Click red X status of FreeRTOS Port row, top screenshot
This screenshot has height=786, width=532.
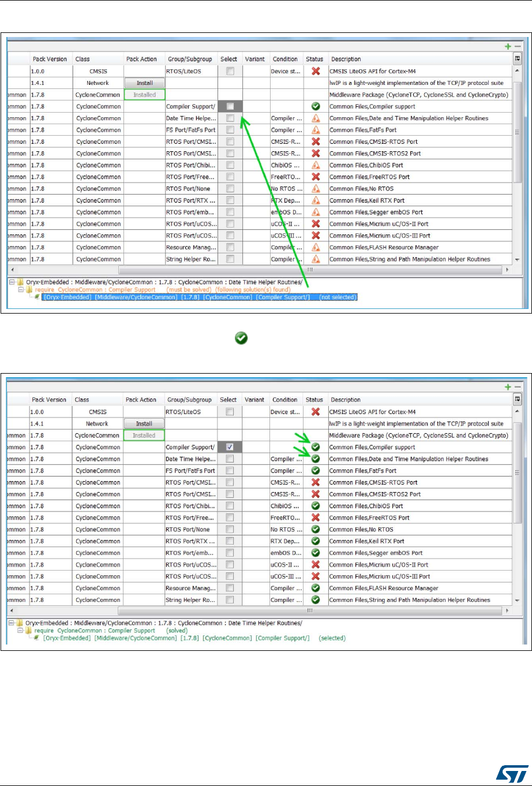pos(315,177)
